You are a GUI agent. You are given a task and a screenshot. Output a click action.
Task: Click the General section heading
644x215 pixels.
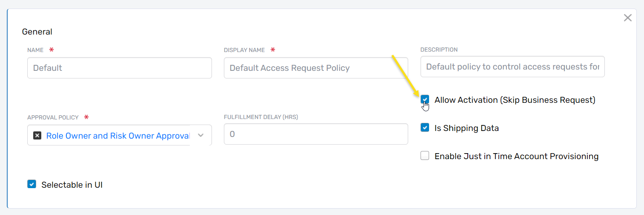click(37, 32)
